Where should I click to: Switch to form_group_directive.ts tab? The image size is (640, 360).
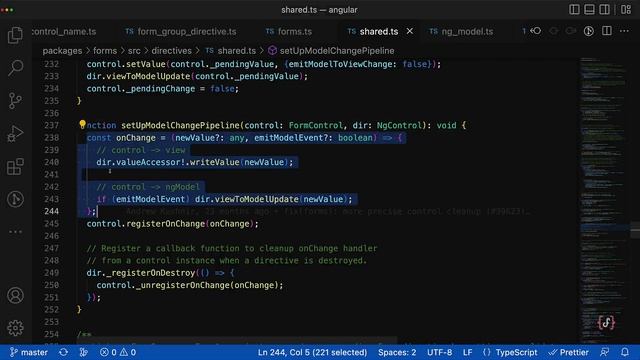[180, 31]
